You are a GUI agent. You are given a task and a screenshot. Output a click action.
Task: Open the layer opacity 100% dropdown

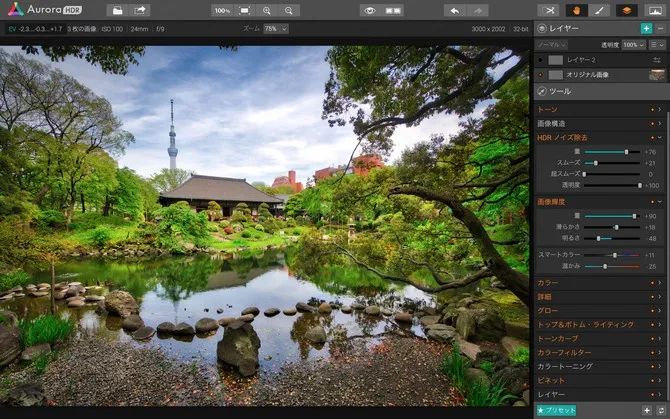[x=634, y=45]
